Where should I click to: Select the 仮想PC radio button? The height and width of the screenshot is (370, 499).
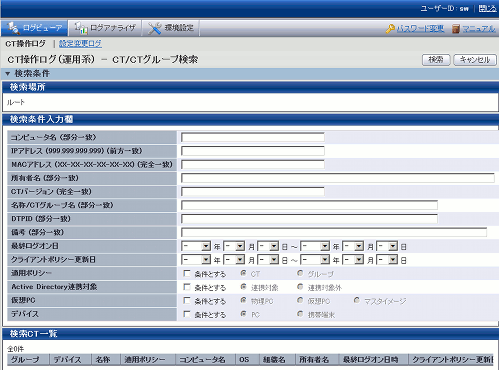(x=300, y=301)
